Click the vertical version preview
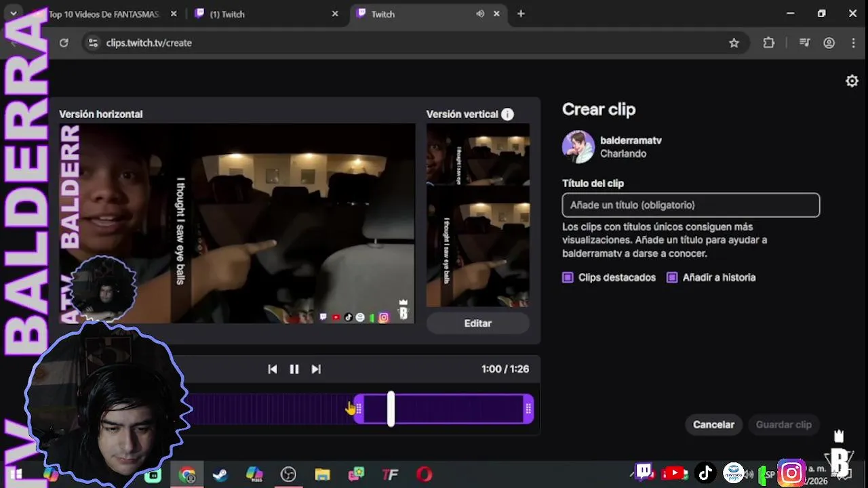Viewport: 868px width, 488px height. tap(478, 216)
